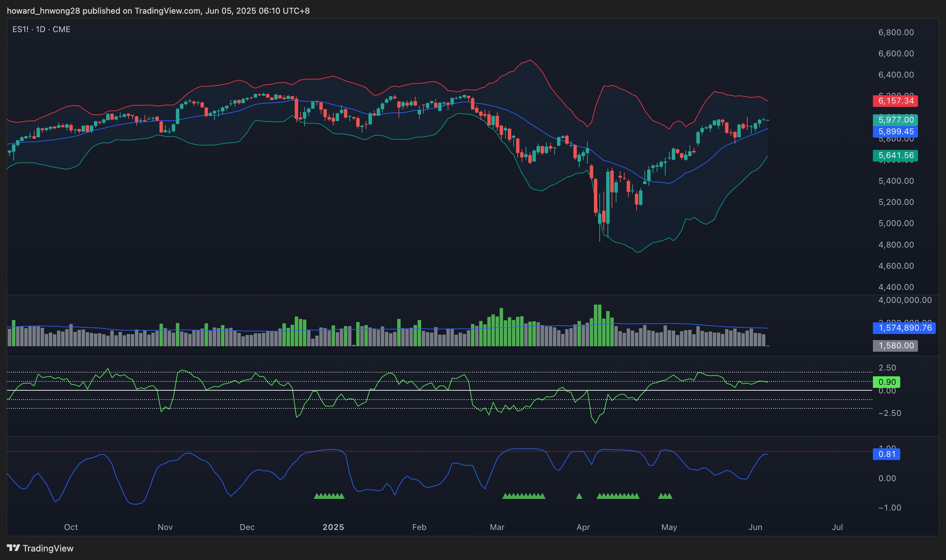Click the ES1! 1D CME symbol label

coord(41,29)
